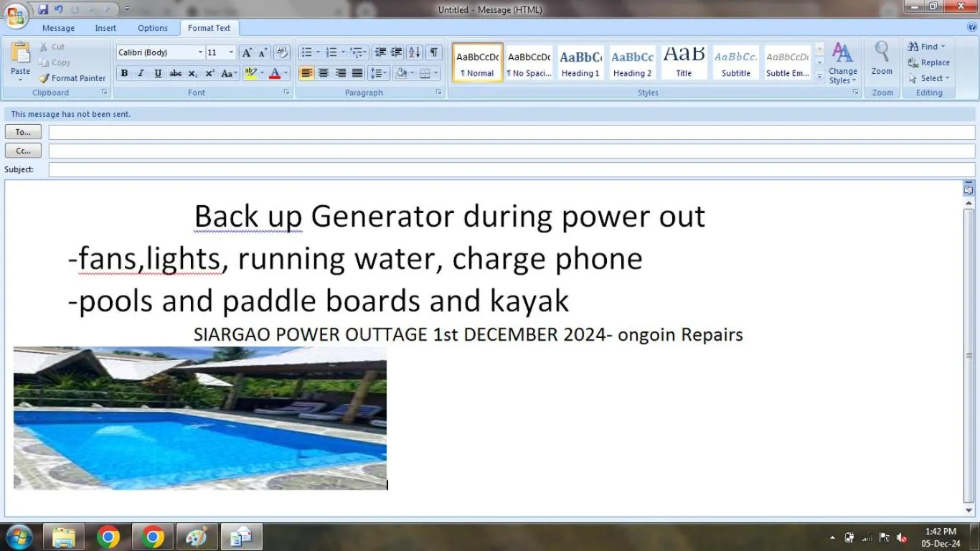Click the Cc... button
The width and height of the screenshot is (980, 551).
(23, 151)
